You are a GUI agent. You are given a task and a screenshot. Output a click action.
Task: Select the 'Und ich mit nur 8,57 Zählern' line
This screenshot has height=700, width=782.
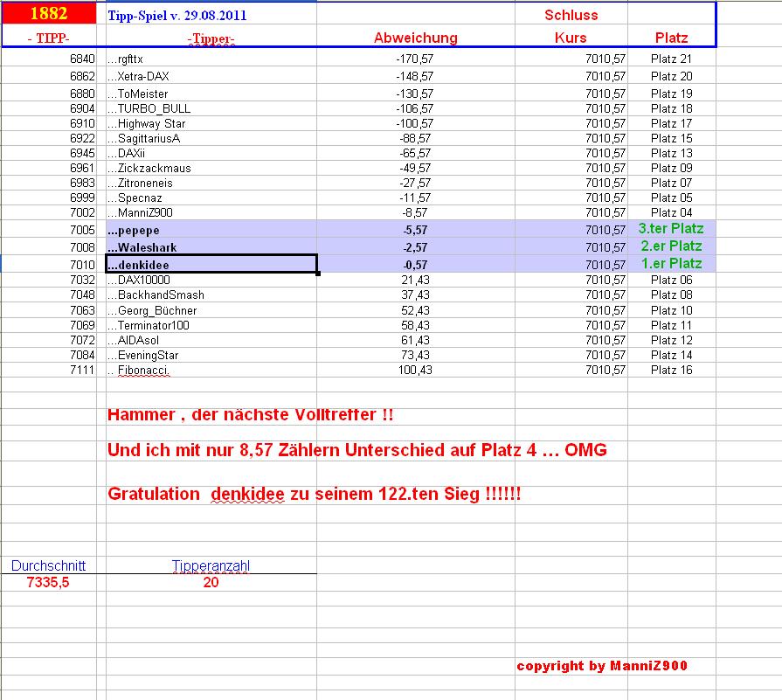pos(357,450)
